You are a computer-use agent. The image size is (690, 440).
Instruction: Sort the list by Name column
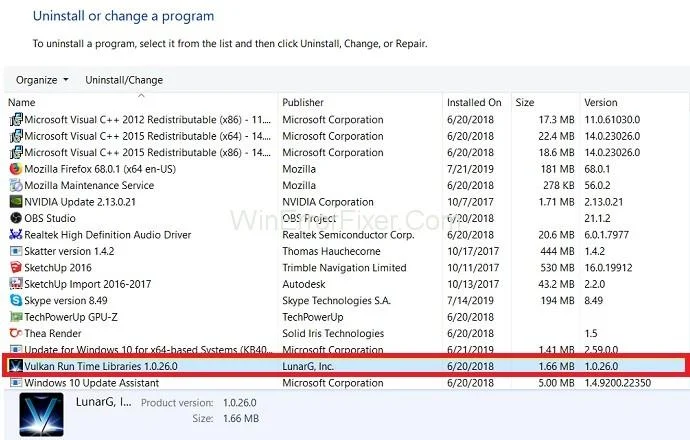[x=22, y=102]
